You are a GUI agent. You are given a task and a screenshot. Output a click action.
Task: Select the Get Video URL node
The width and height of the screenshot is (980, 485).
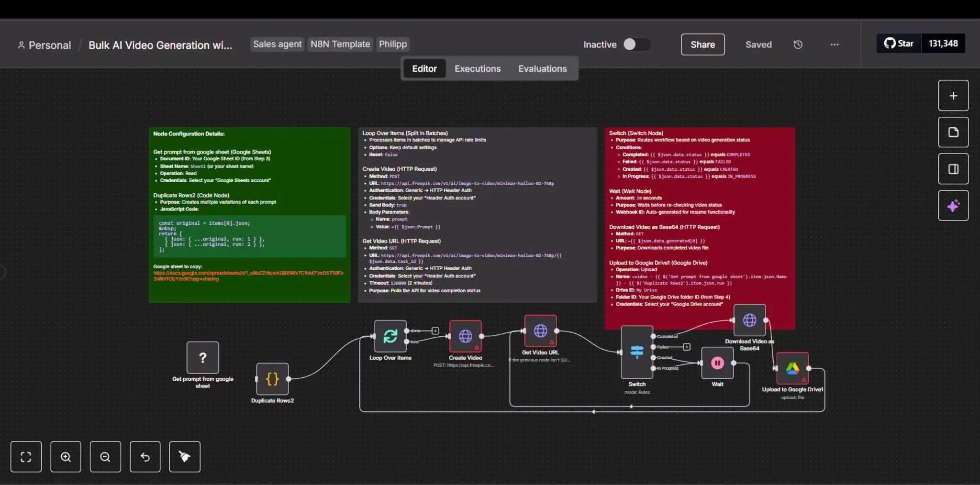[540, 331]
